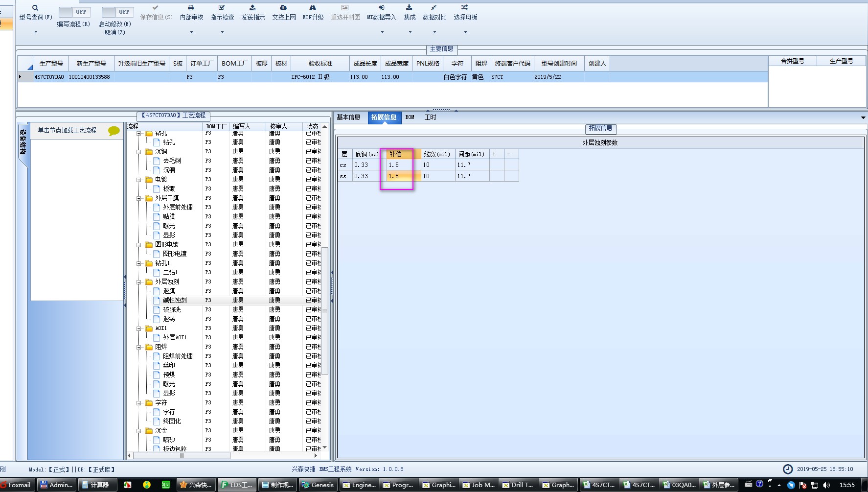
Task: Click the 外层蚀刻 folder icon
Action: (149, 281)
